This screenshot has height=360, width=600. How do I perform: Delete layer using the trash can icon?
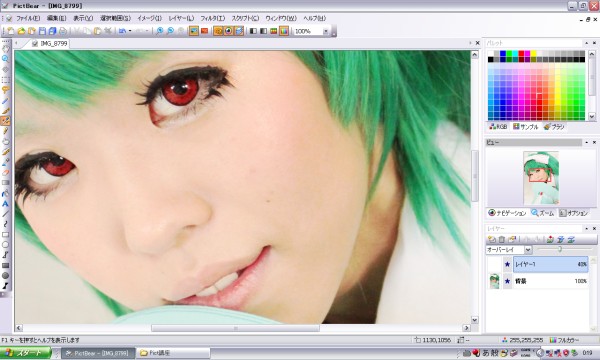[502, 239]
